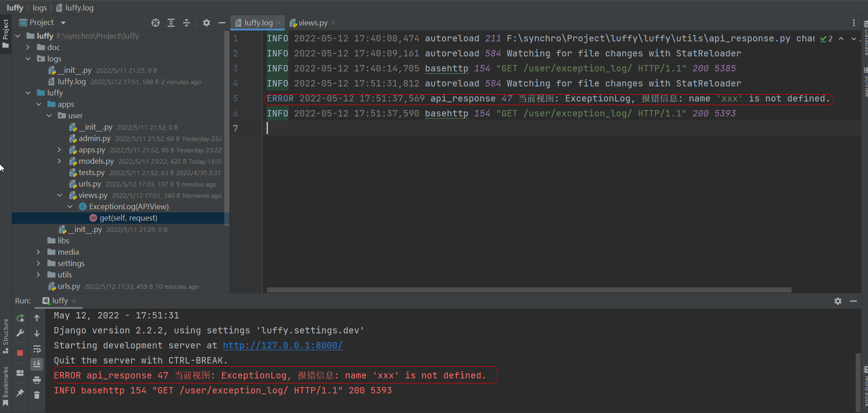Open http://127.0.0.1:8000/ link
This screenshot has width=868, height=413.
tap(283, 345)
